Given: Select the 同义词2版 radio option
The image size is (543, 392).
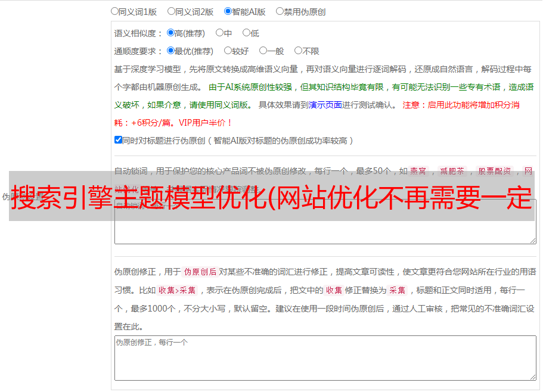Looking at the screenshot, I should click(171, 11).
